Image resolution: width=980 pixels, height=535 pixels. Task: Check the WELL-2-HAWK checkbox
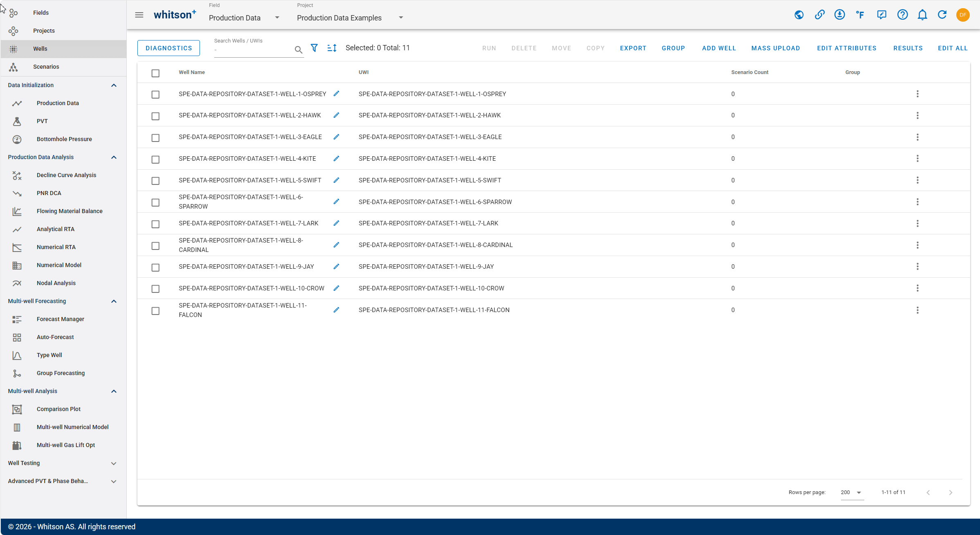[155, 116]
